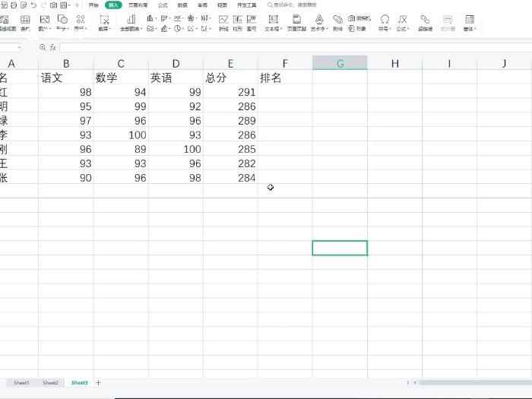Expand the 艺术字 dropdown arrow
This screenshot has width=532, height=399.
[327, 29]
